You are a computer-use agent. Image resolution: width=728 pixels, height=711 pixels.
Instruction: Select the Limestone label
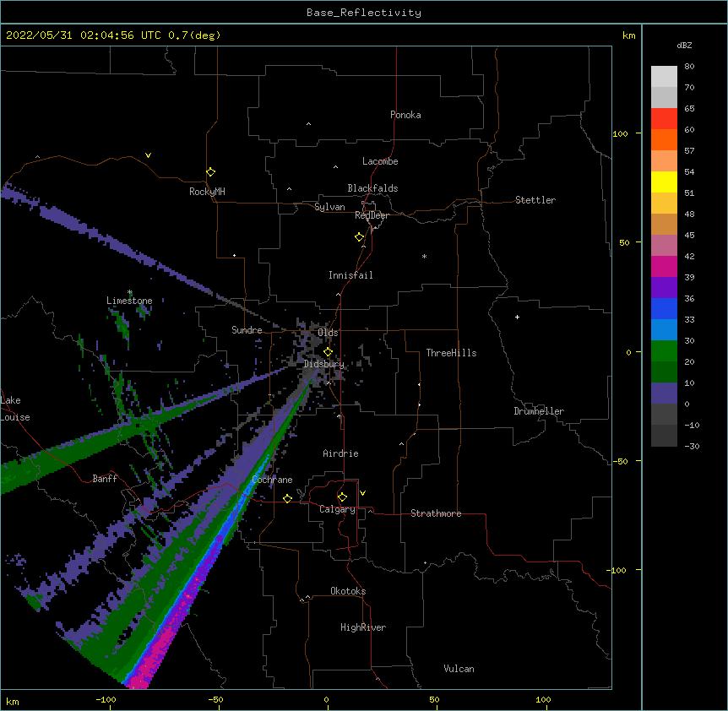[129, 301]
